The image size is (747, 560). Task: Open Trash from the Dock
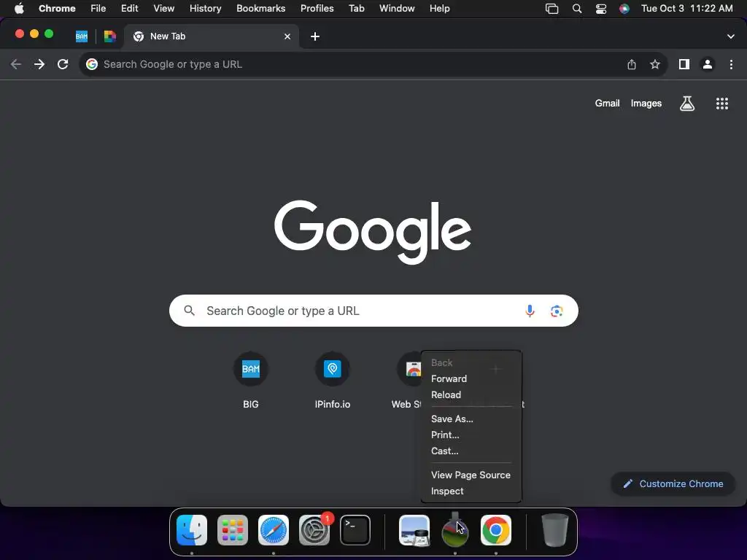click(x=554, y=530)
